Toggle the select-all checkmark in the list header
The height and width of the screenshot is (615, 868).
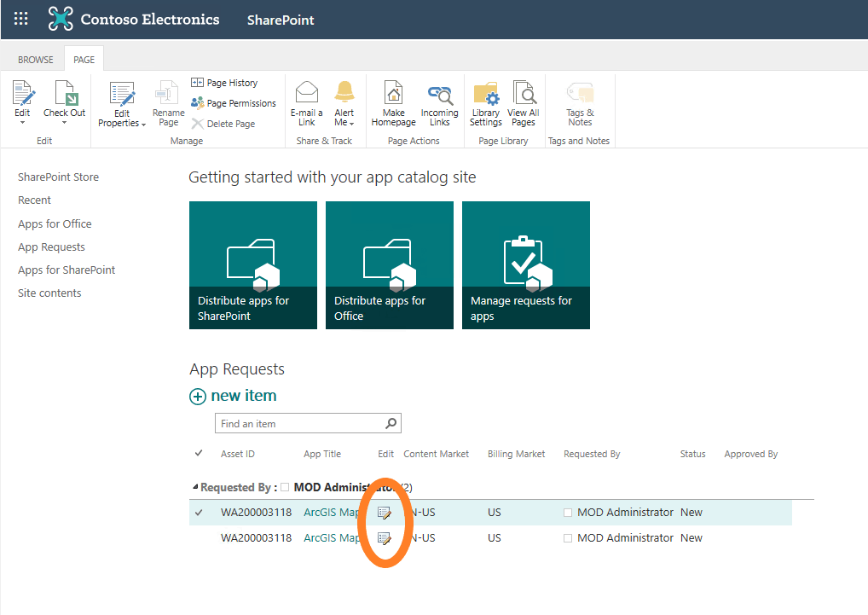pos(200,453)
